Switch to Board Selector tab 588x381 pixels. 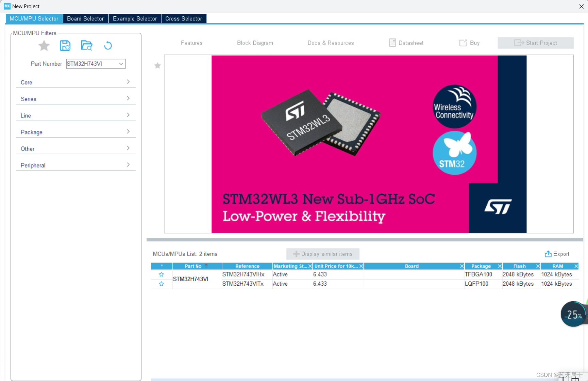85,19
